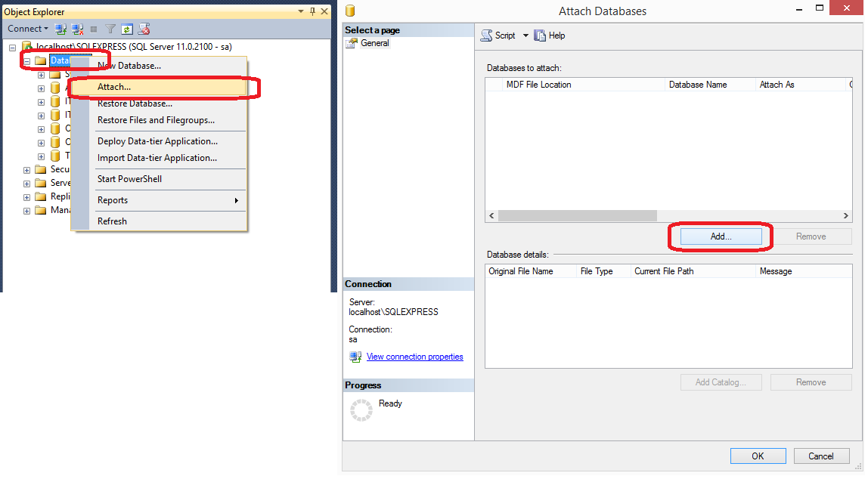868x479 pixels.
Task: Open the View connection properties link
Action: (x=414, y=357)
